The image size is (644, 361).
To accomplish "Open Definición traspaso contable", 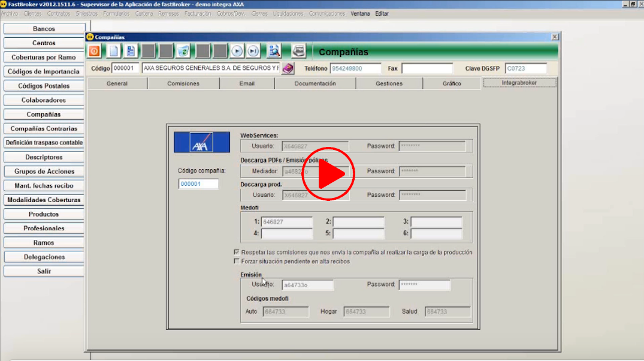I will (44, 143).
